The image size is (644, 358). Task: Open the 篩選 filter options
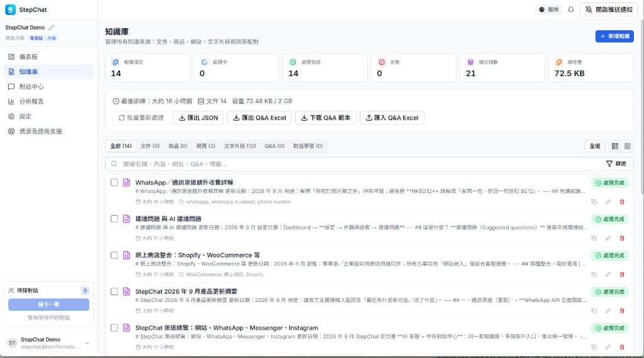pyautogui.click(x=616, y=164)
